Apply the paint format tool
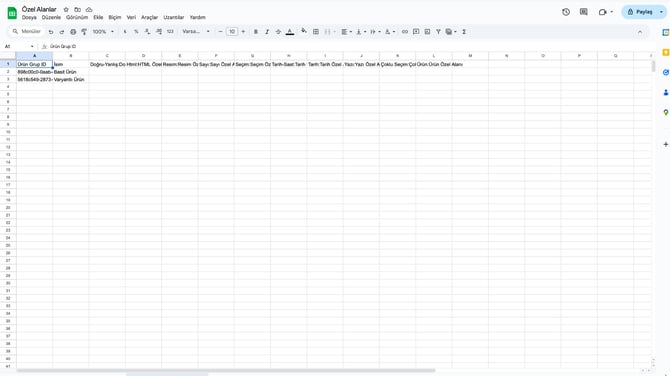This screenshot has height=376, width=670. (84, 32)
